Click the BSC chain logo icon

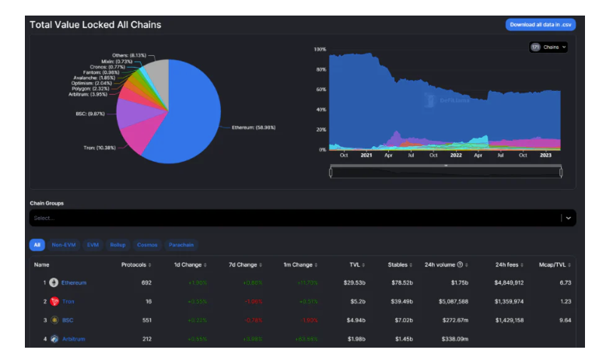tap(54, 320)
